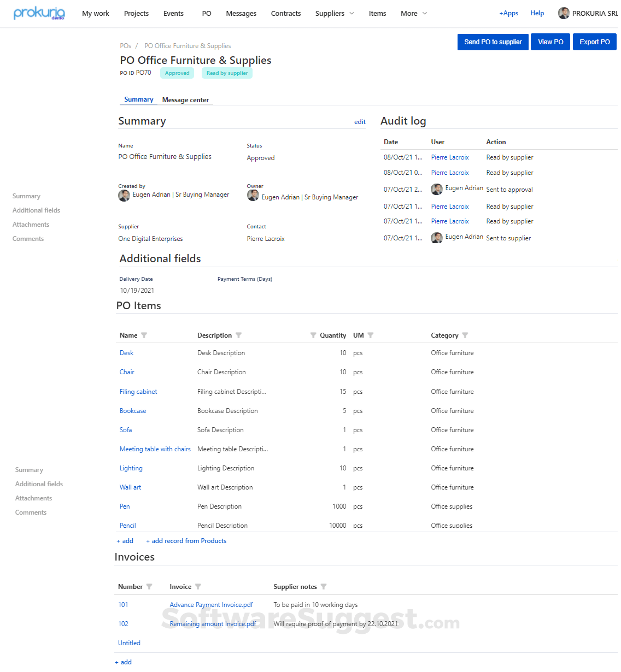Viewport: 621px width, 672px height.
Task: Open Advance Payment Invoice.pdf link
Action: tap(211, 605)
